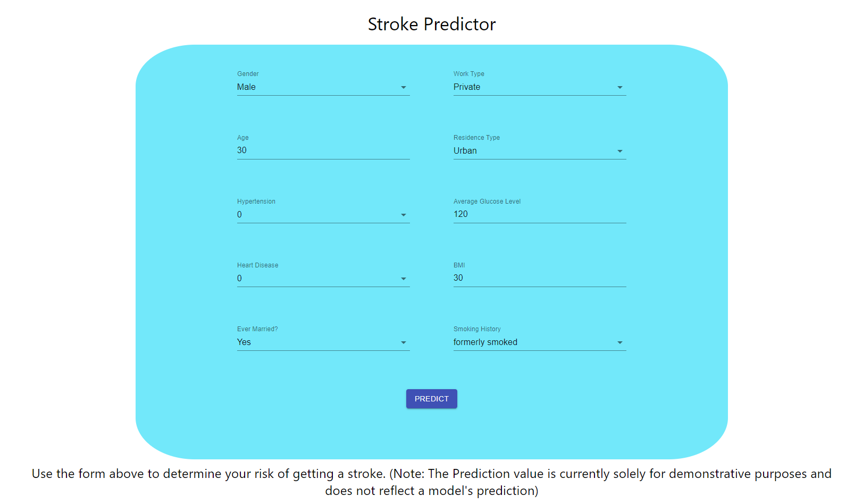Click the Hypertension dropdown chevron

[404, 215]
